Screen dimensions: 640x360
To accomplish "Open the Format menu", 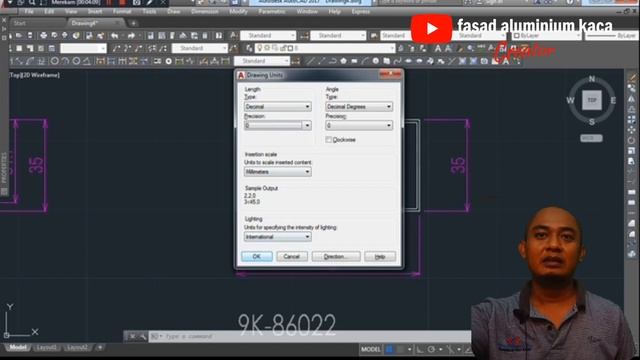I will tap(122, 11).
